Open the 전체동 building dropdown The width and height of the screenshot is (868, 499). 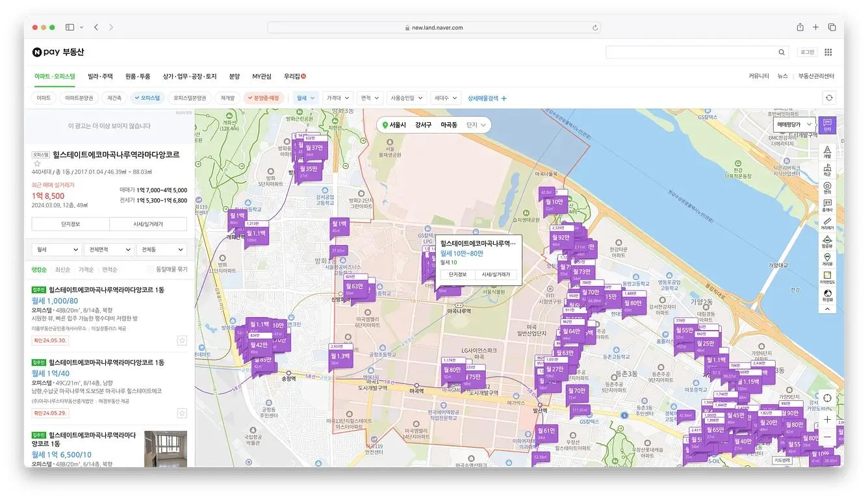click(160, 249)
